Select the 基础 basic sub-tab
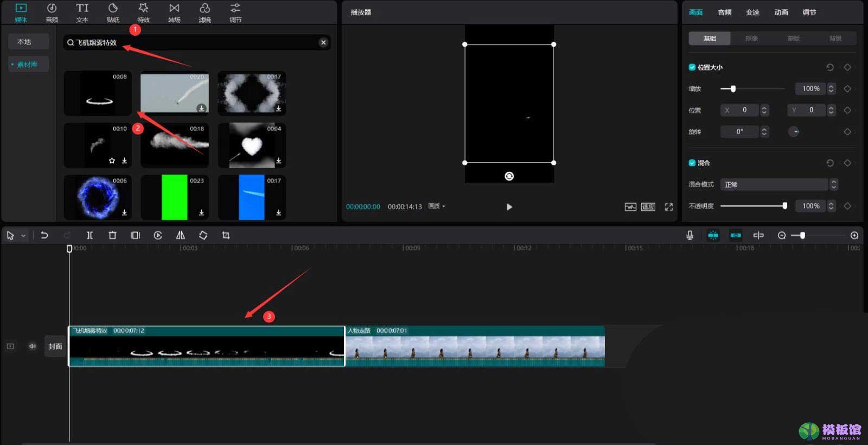Image resolution: width=868 pixels, height=445 pixels. click(x=710, y=38)
